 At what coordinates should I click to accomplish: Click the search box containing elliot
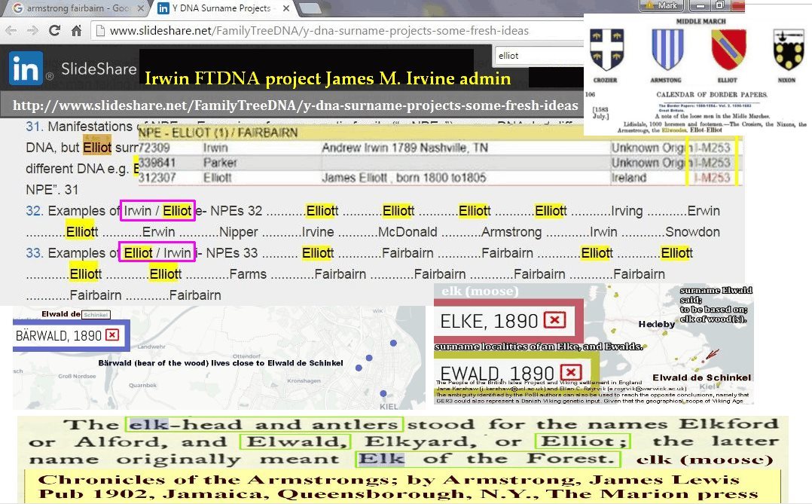(x=535, y=55)
